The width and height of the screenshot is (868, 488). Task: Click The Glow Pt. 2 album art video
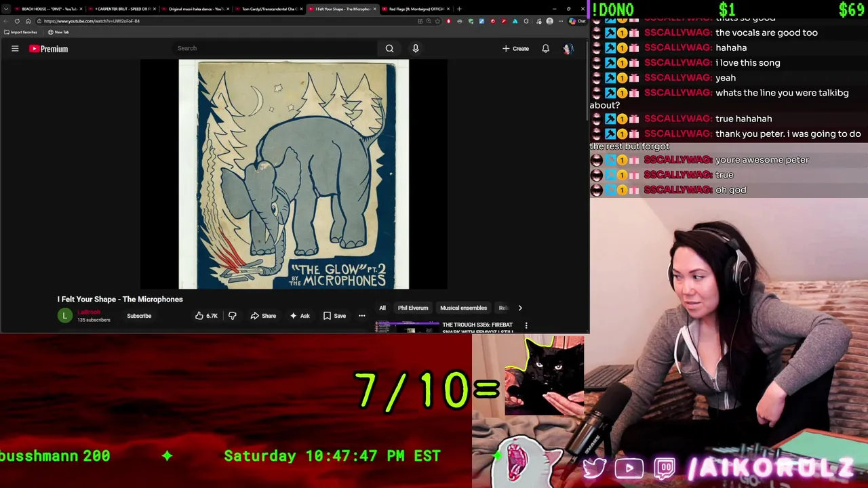click(294, 174)
